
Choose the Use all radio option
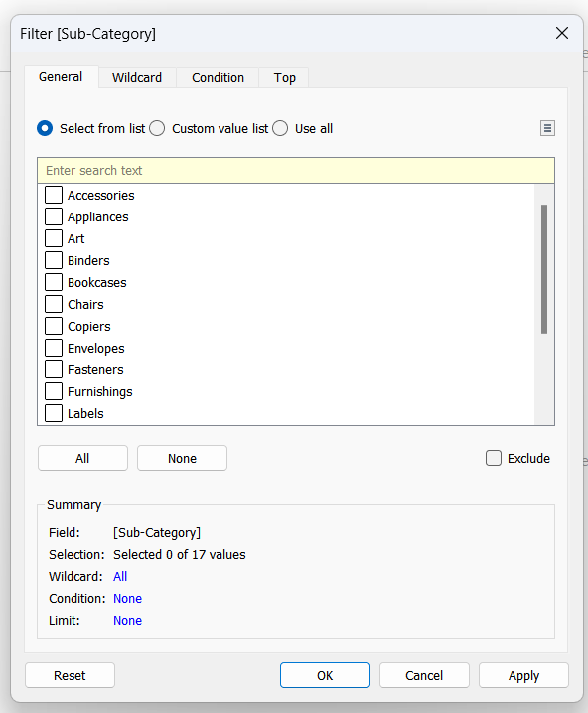tap(280, 128)
